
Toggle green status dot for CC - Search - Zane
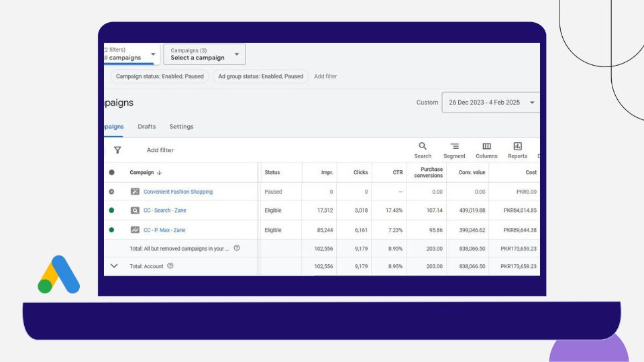click(x=111, y=210)
